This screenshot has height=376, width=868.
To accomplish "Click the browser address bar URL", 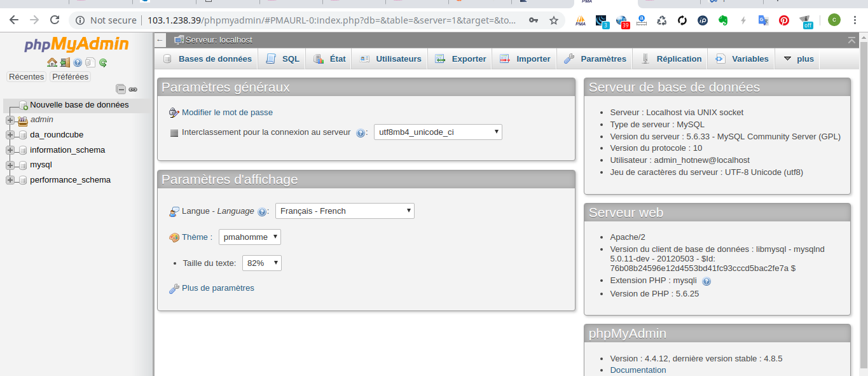I will coord(332,20).
